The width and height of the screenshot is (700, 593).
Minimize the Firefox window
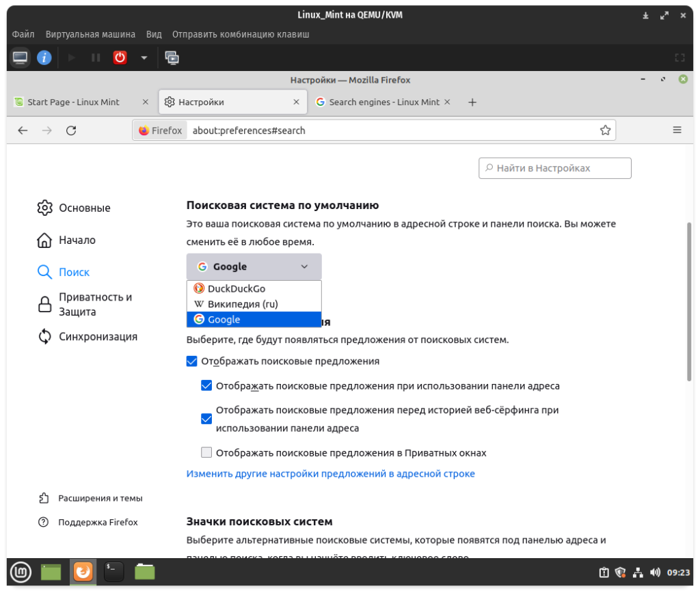[x=643, y=79]
